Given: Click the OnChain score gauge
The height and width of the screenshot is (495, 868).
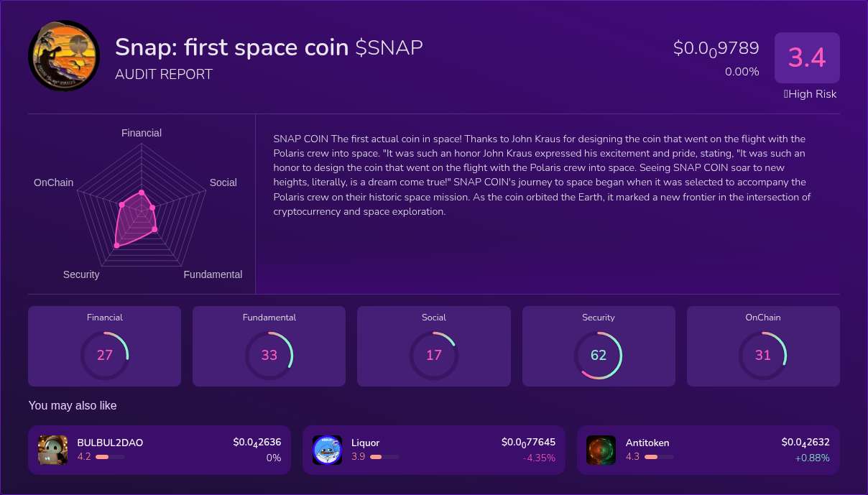Looking at the screenshot, I should 763,355.
